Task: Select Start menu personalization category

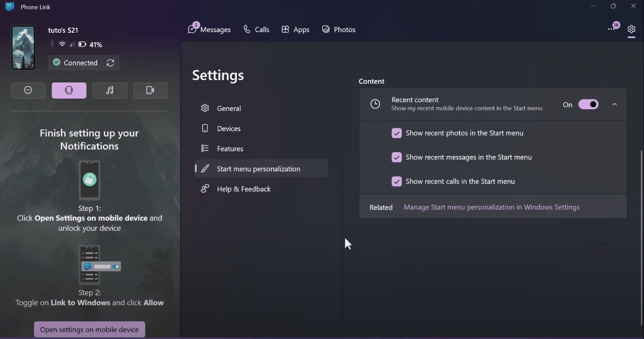Action: [261, 169]
